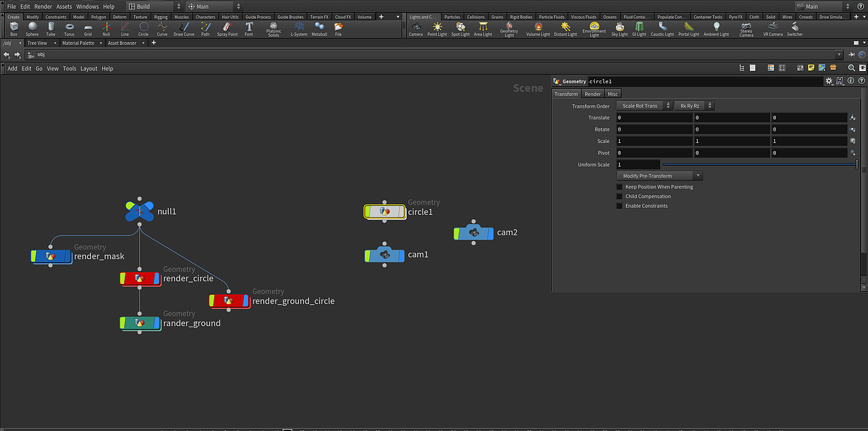
Task: Select the Line shelf tool
Action: coord(125,28)
